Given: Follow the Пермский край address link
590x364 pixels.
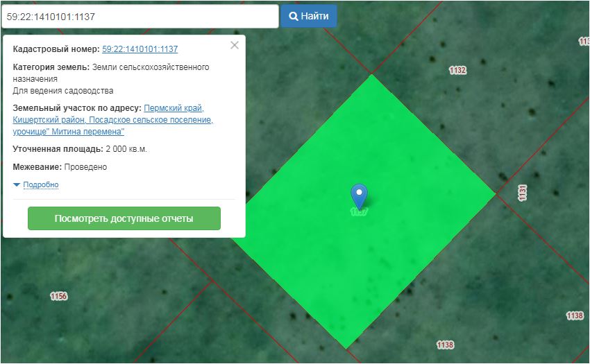Looking at the screenshot, I should [x=174, y=109].
